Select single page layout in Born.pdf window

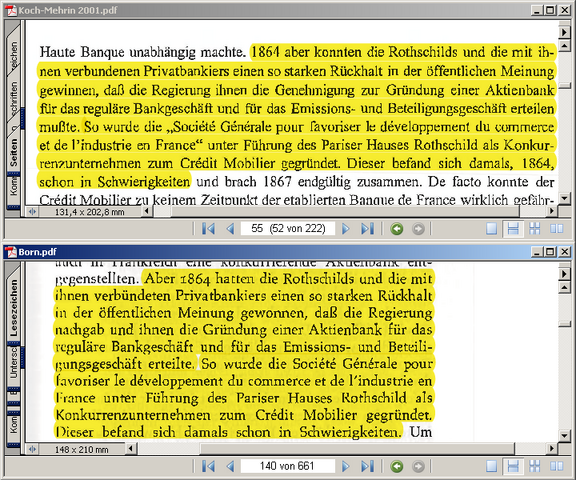pos(491,466)
